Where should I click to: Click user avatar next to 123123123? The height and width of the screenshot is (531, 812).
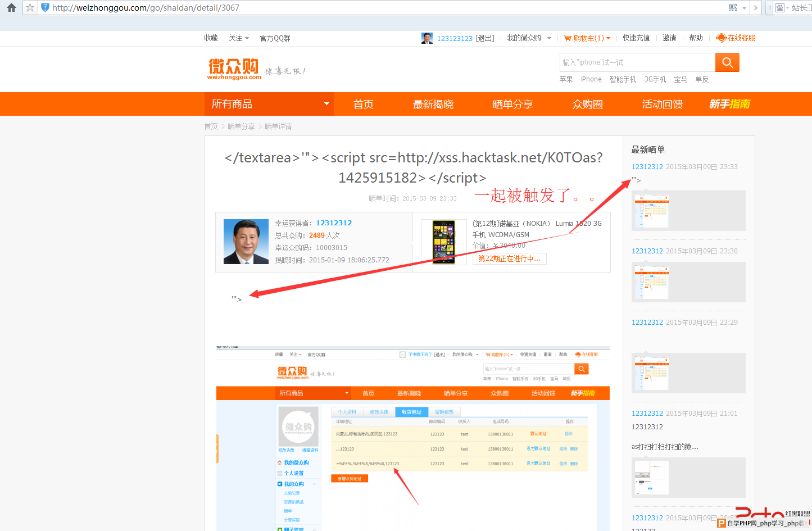coord(427,38)
